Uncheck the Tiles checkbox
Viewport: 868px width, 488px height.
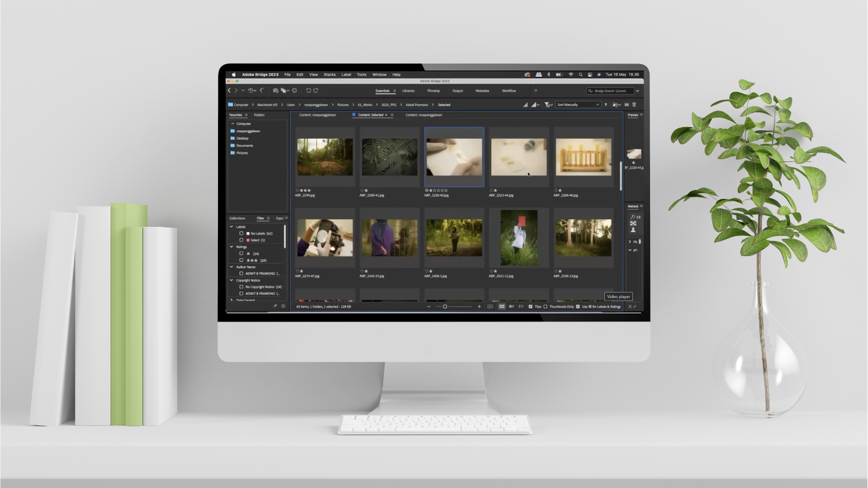click(531, 307)
